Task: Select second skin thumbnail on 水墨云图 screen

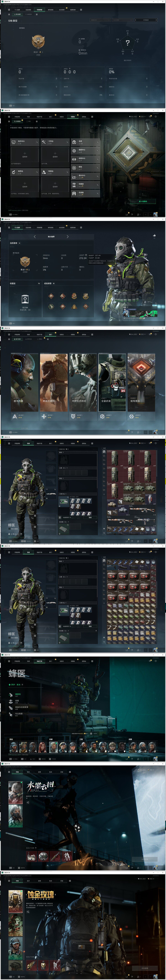Action: pos(16,816)
